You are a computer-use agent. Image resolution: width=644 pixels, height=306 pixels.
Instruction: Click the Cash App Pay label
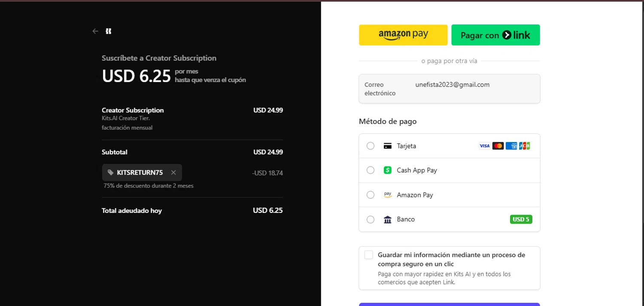(417, 170)
